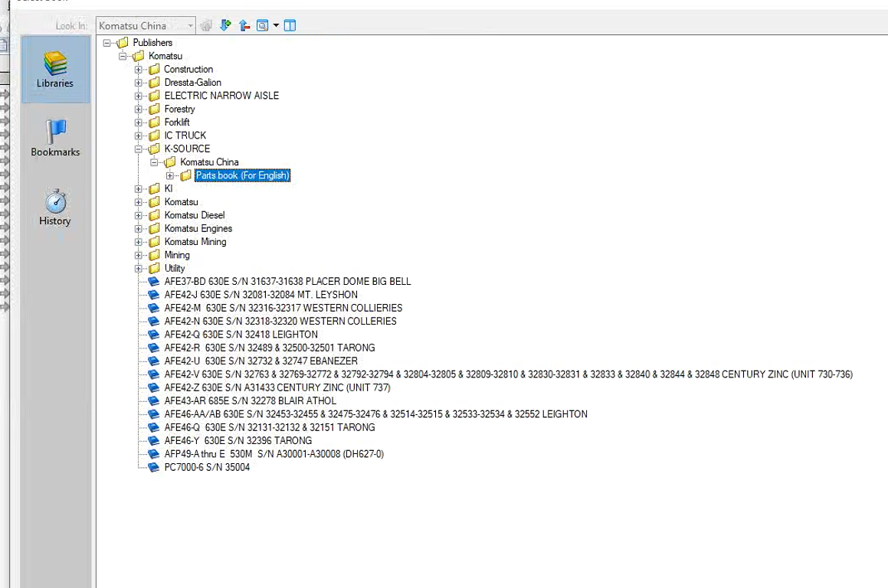Screen dimensions: 888x588
Task: Expand the KI folder
Action: [x=138, y=189]
